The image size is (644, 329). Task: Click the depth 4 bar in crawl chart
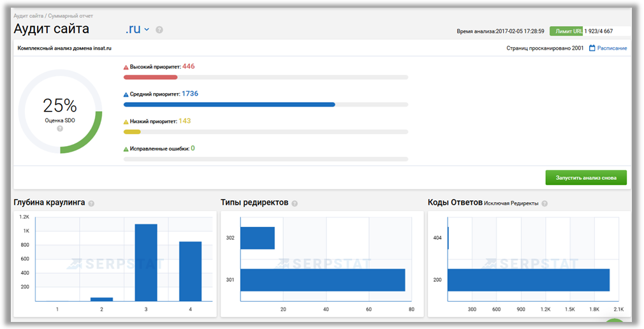point(191,272)
